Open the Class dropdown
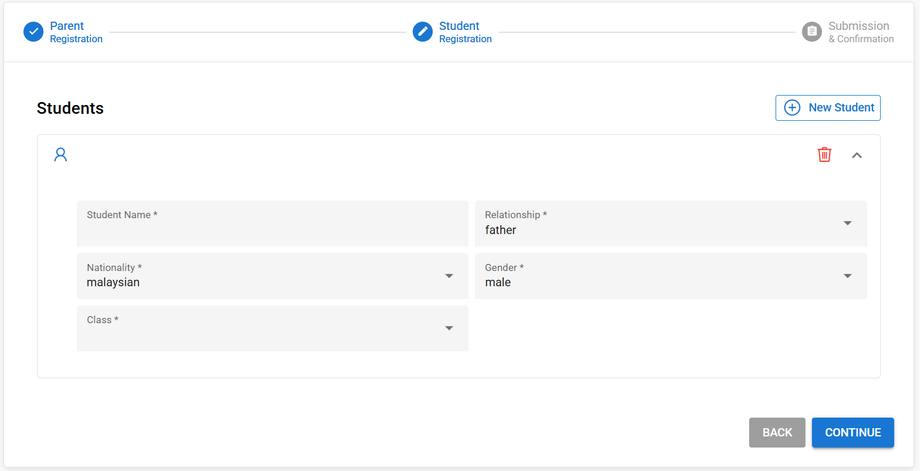Screen dimensions: 920x471 coord(272,328)
